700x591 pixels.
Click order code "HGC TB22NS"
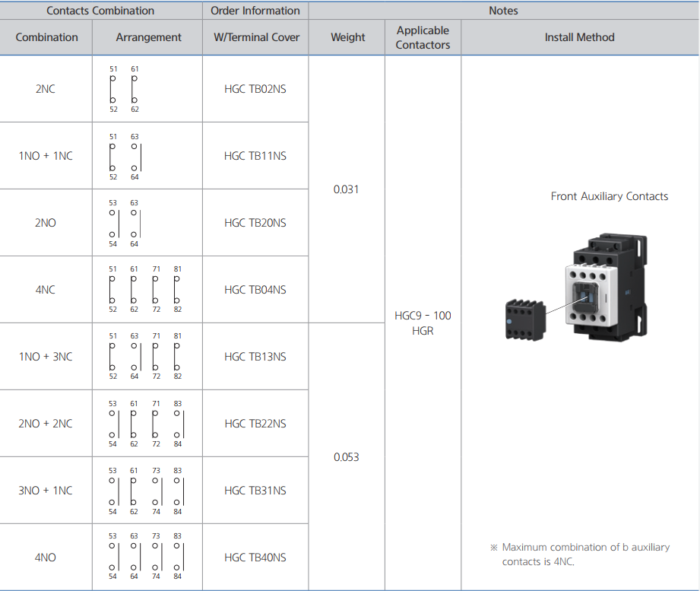pyautogui.click(x=255, y=424)
